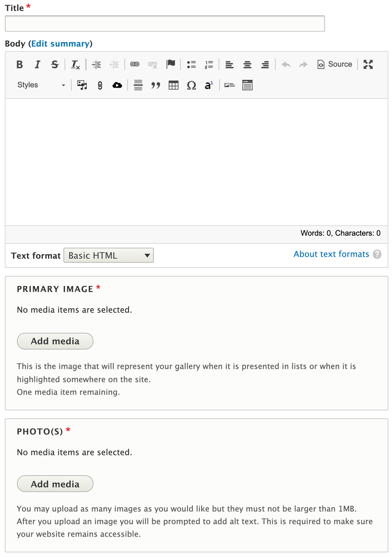The height and width of the screenshot is (557, 392).
Task: Click Add media under Primary Image
Action: 55,341
